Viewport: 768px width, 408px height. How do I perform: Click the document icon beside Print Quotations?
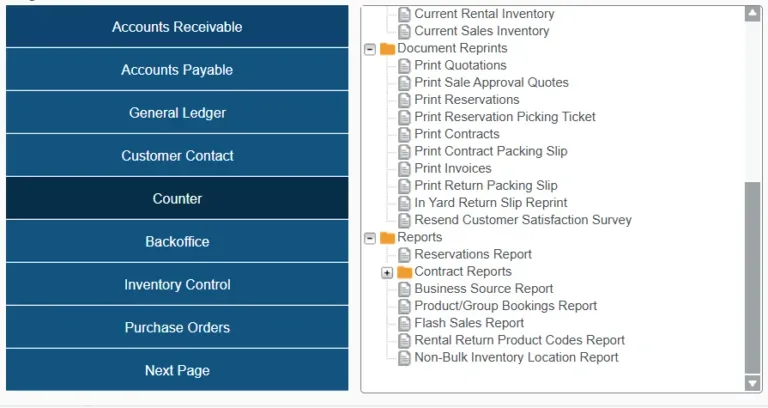(x=404, y=66)
